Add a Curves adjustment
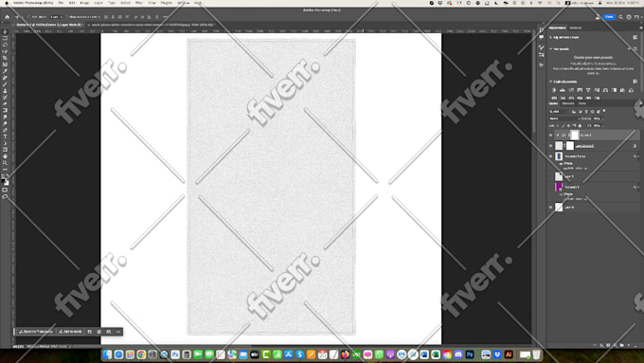This screenshot has height=363, width=644. (571, 90)
